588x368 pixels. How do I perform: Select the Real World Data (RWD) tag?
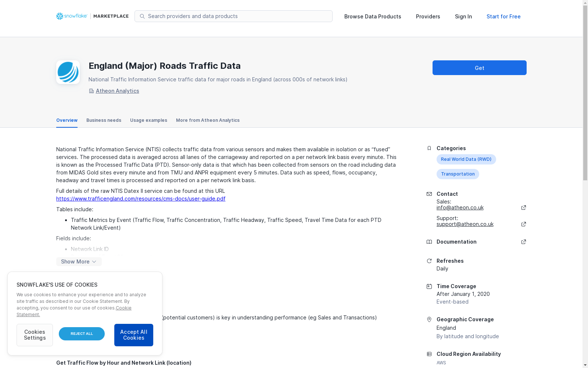tap(466, 159)
